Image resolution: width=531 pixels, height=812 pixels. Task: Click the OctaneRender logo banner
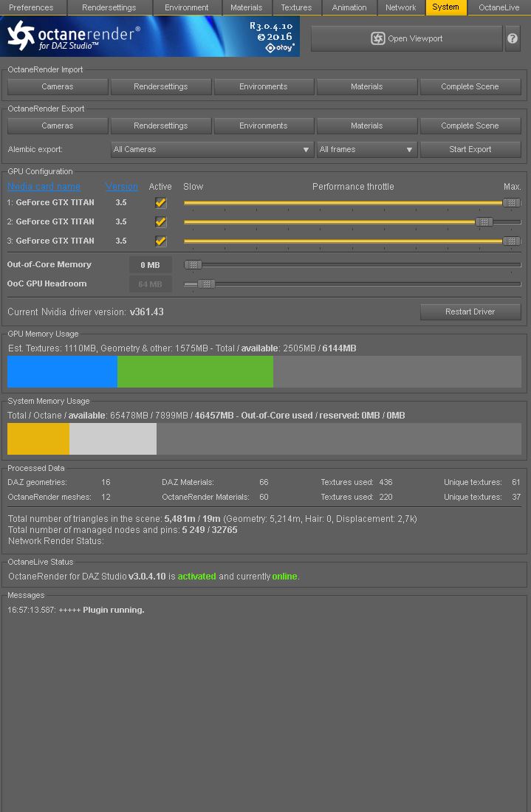coord(150,35)
